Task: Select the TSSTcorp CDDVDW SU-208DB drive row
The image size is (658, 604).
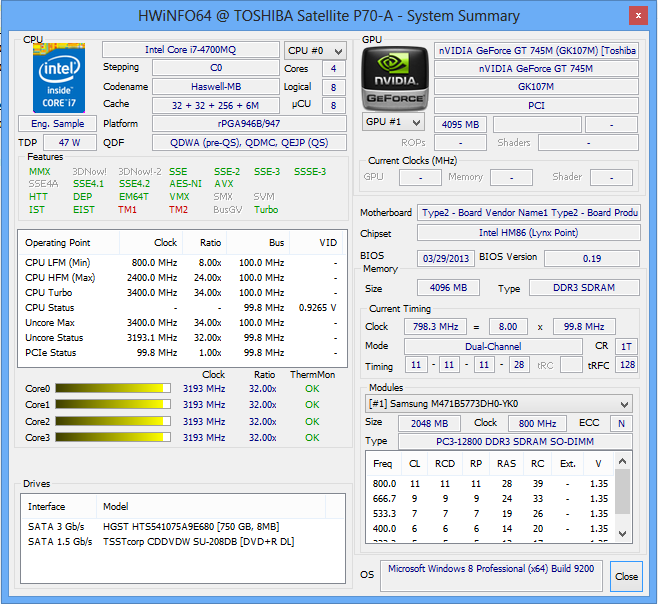Action: (182, 541)
